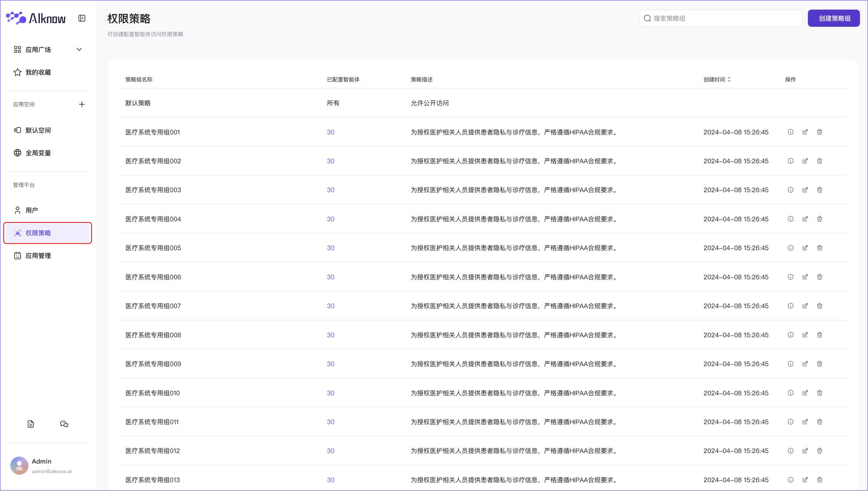Open the document icon in sidebar footer
Viewport: 868px width, 491px height.
pos(31,424)
